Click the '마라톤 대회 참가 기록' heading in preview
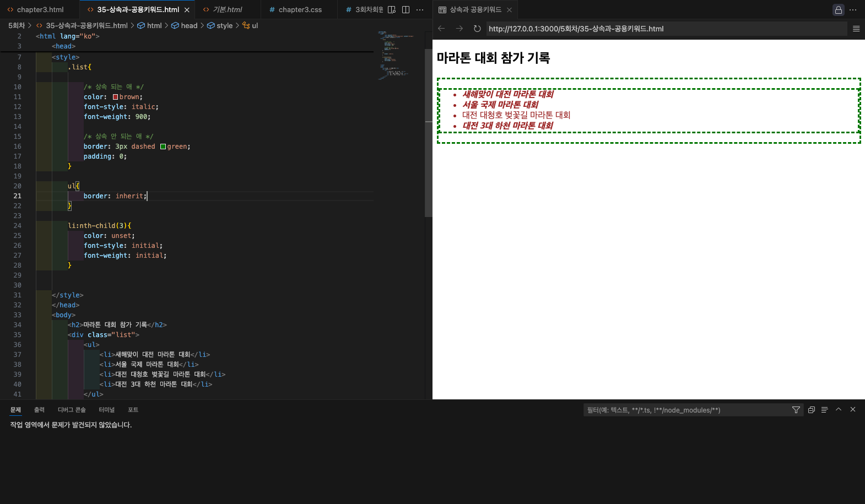The width and height of the screenshot is (865, 504). tap(493, 58)
